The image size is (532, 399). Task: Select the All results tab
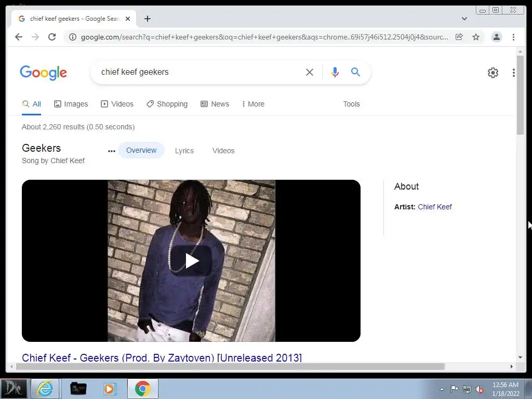click(x=32, y=104)
